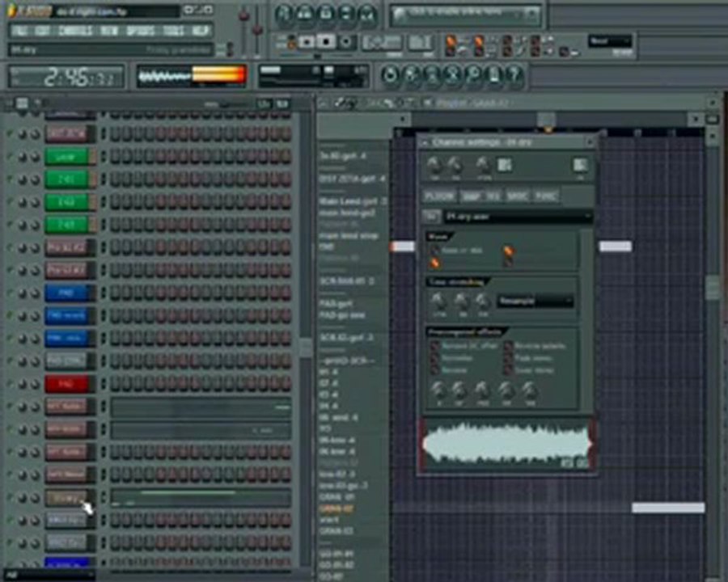This screenshot has height=582, width=728.
Task: Open the snap selector dropdown in top toolbar
Action: [610, 41]
